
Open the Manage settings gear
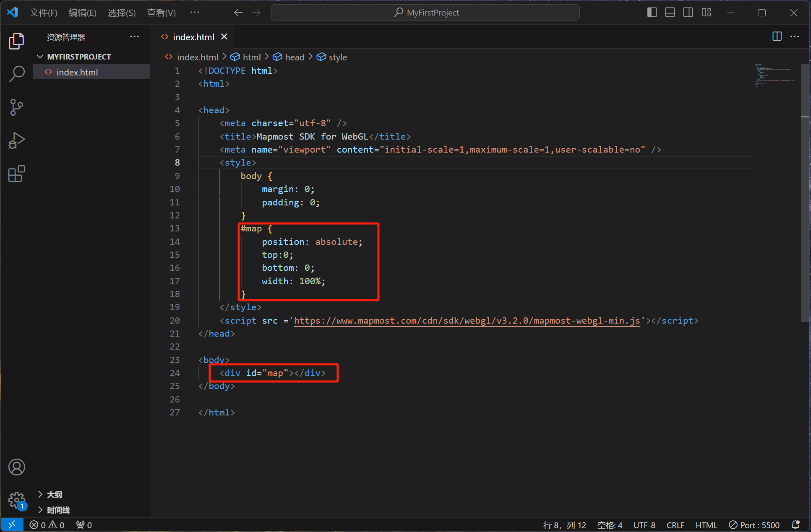pos(16,500)
